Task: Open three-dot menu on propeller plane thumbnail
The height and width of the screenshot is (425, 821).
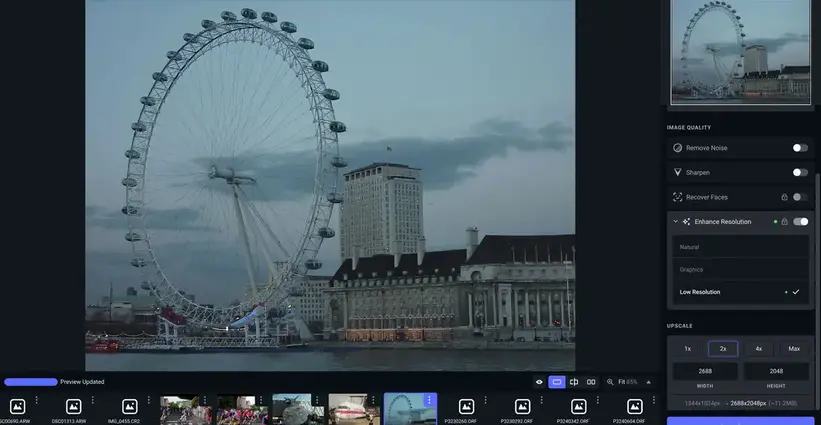Action: click(x=317, y=400)
